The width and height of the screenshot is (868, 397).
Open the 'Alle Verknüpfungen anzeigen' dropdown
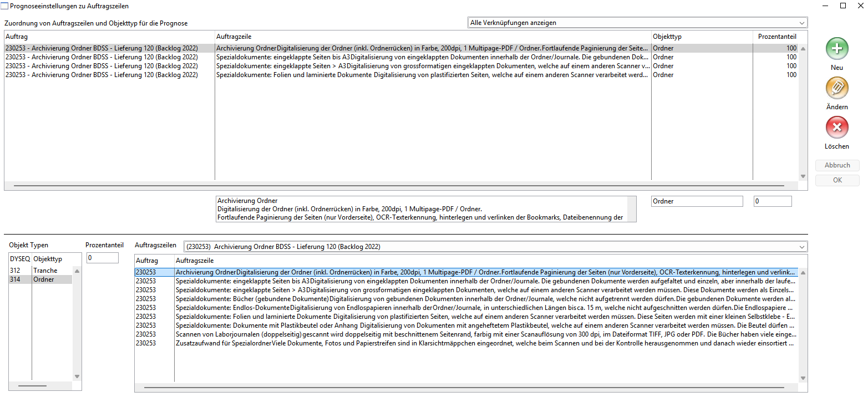coord(637,23)
